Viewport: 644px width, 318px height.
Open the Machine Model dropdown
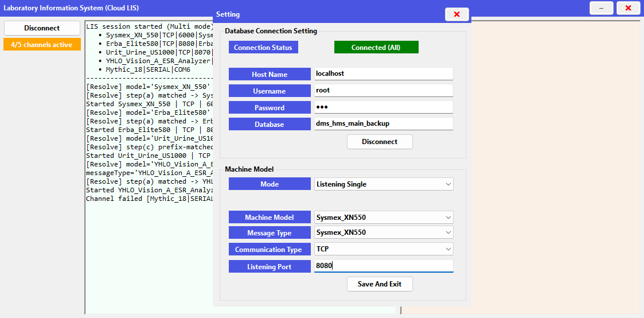pyautogui.click(x=384, y=218)
